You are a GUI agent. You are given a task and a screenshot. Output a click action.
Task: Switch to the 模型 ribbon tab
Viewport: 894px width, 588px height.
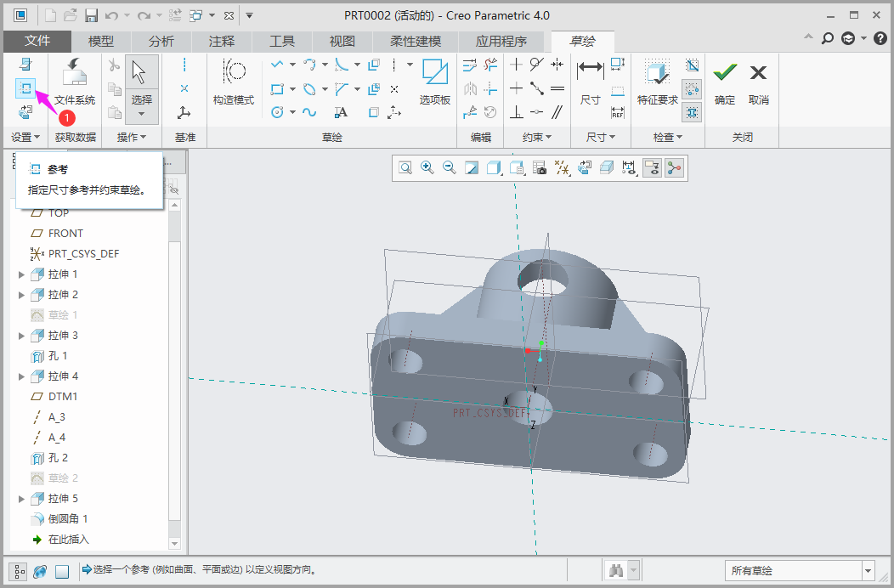click(101, 42)
